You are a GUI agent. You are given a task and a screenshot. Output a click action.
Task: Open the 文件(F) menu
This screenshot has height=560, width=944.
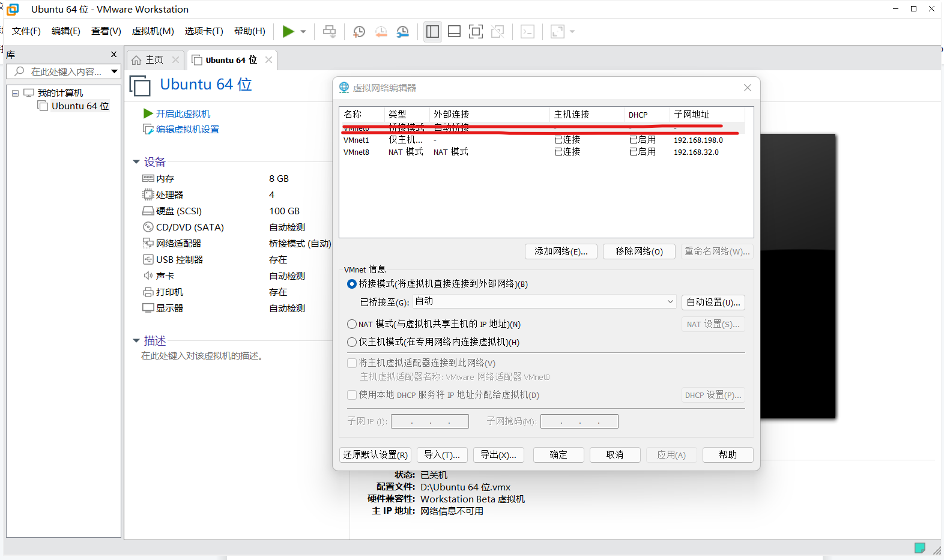click(x=26, y=31)
